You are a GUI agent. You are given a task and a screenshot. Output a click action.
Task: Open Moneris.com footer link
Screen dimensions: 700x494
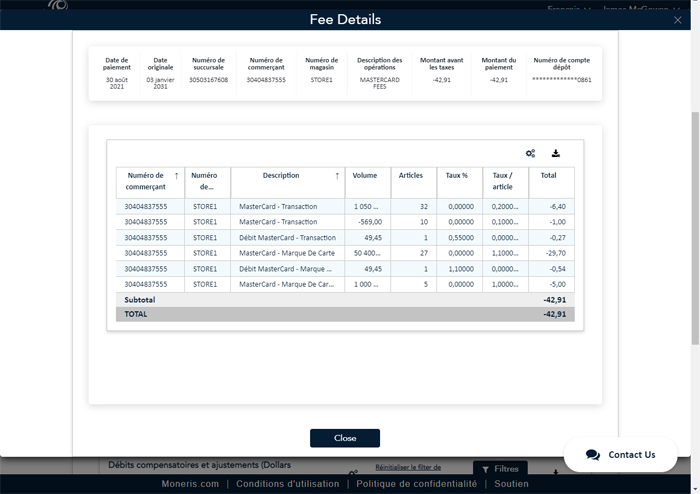[x=190, y=484]
